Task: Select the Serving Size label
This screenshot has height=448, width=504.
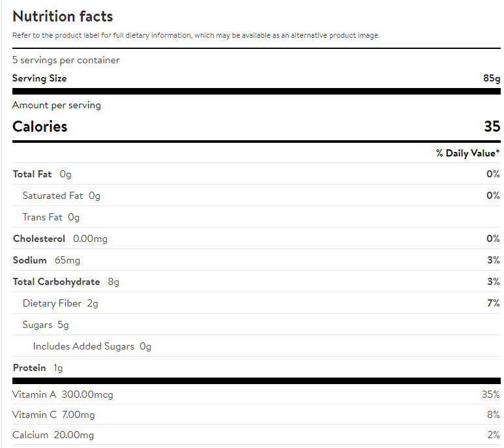Action: [40, 78]
